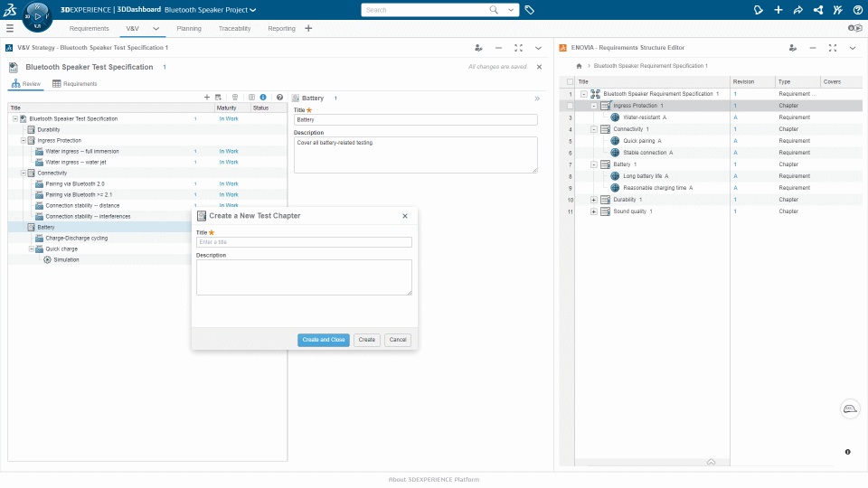The image size is (868, 488).
Task: Click the Create button in dialog
Action: pyautogui.click(x=366, y=340)
